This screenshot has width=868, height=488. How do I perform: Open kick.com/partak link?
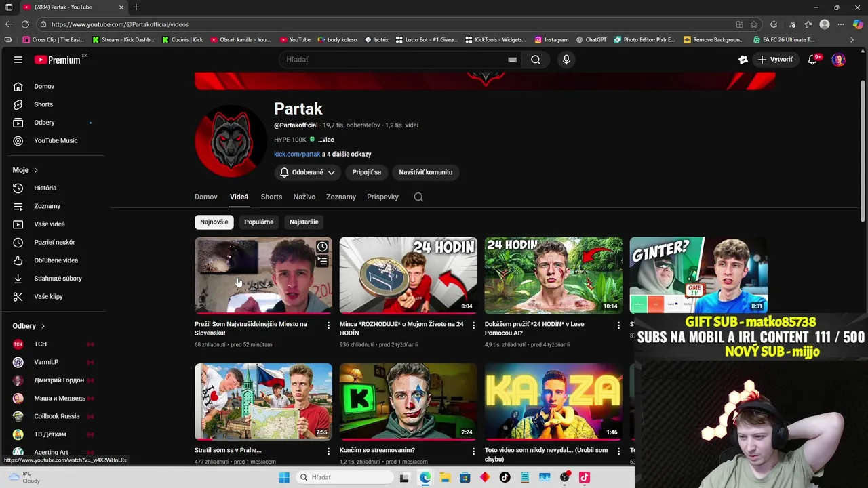click(297, 154)
